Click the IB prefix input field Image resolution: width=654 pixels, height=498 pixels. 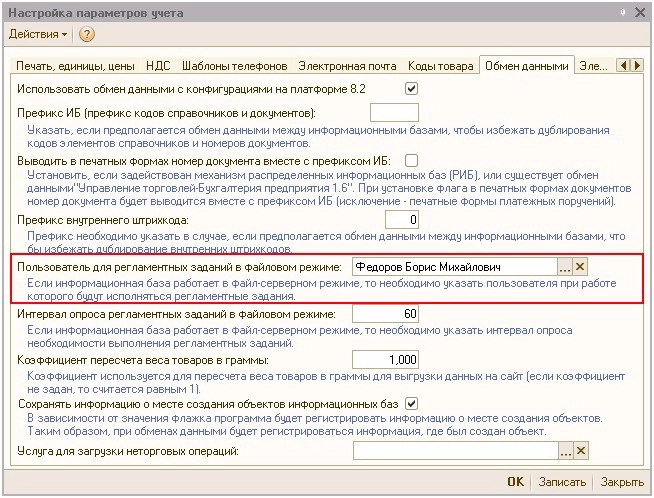tap(394, 112)
